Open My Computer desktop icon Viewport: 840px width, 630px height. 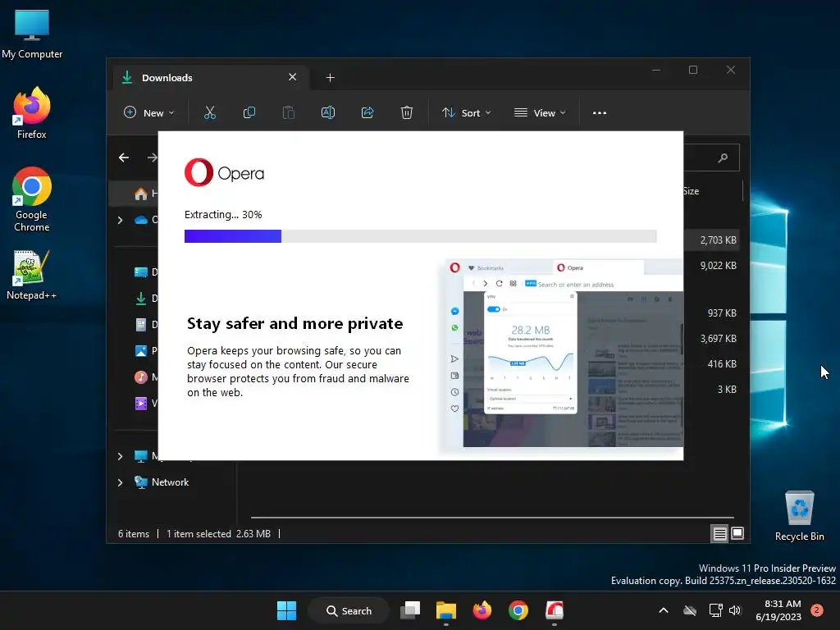[x=32, y=34]
